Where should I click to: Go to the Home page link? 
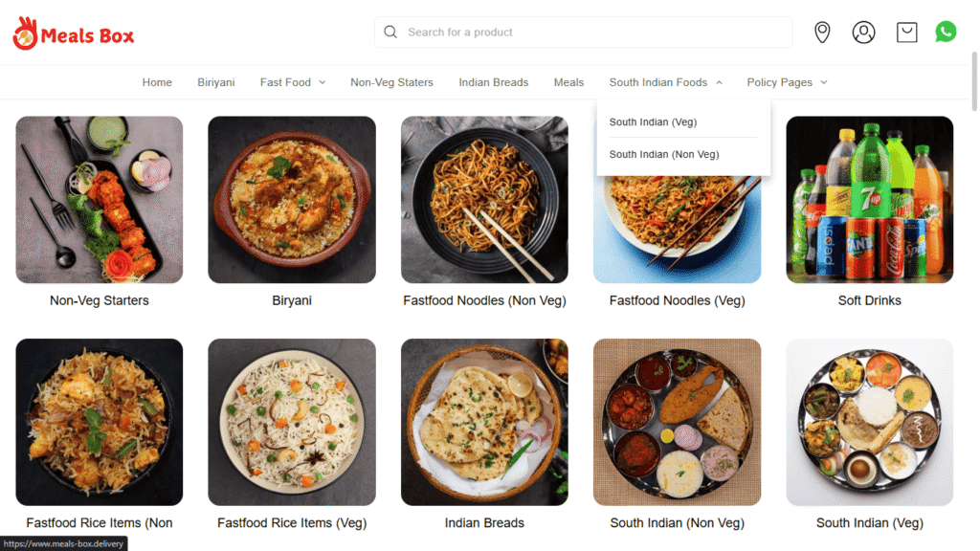[x=157, y=82]
